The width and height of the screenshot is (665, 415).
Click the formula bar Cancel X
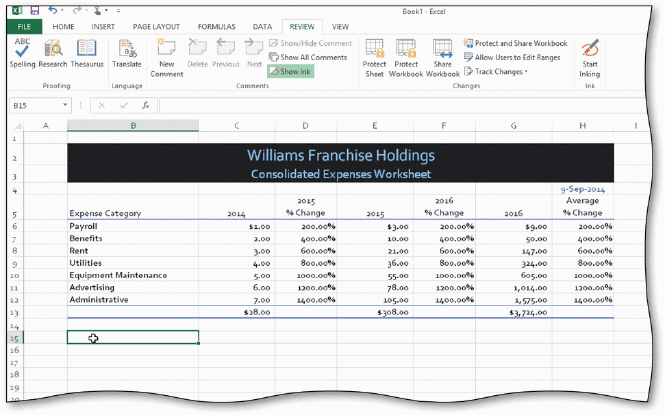point(101,105)
